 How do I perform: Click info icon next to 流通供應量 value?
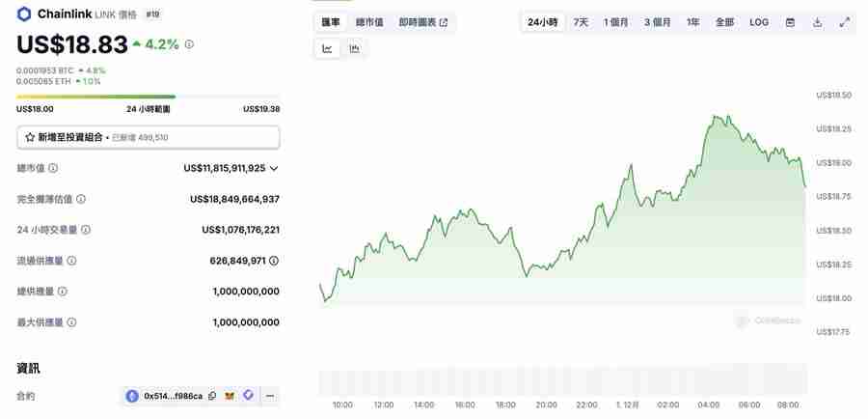274,261
